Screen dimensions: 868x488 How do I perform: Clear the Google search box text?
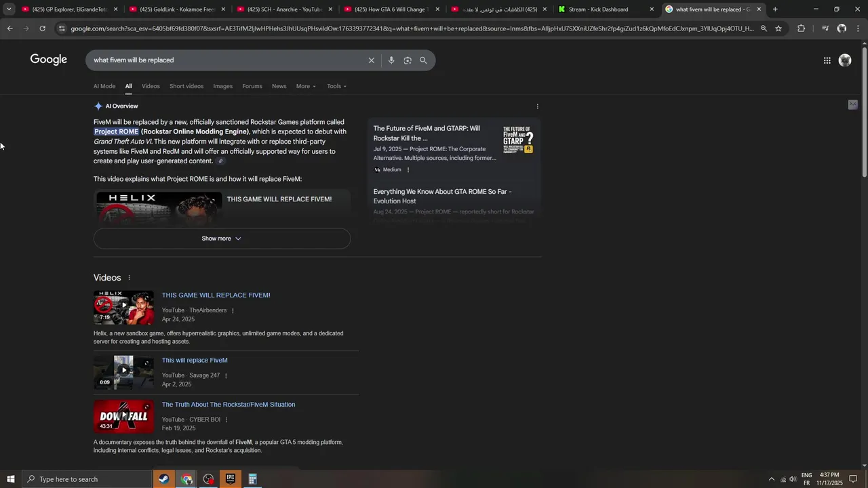pos(371,60)
